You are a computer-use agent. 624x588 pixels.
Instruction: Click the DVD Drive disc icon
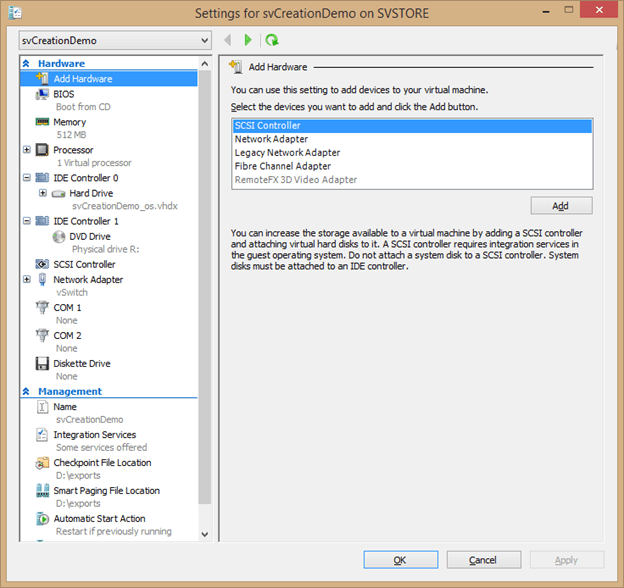pyautogui.click(x=58, y=236)
